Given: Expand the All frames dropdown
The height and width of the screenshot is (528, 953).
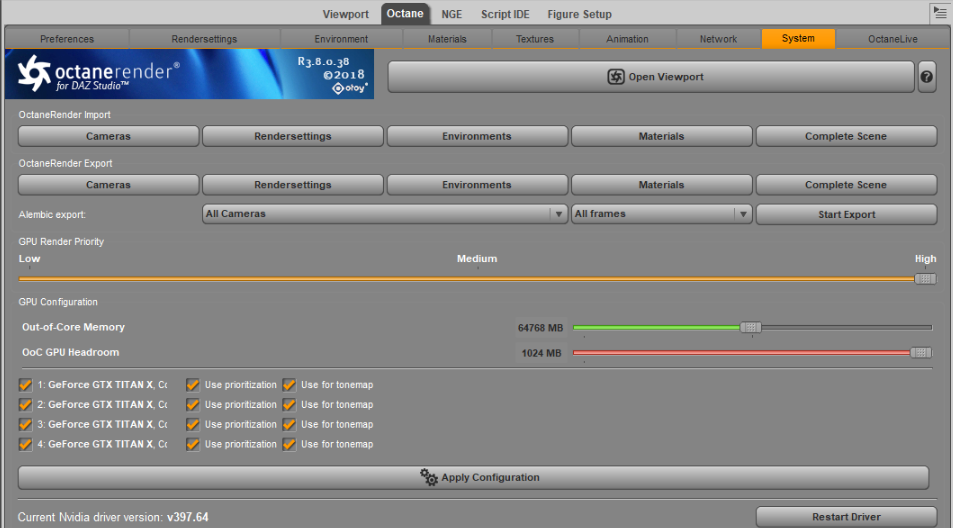Looking at the screenshot, I should (661, 214).
